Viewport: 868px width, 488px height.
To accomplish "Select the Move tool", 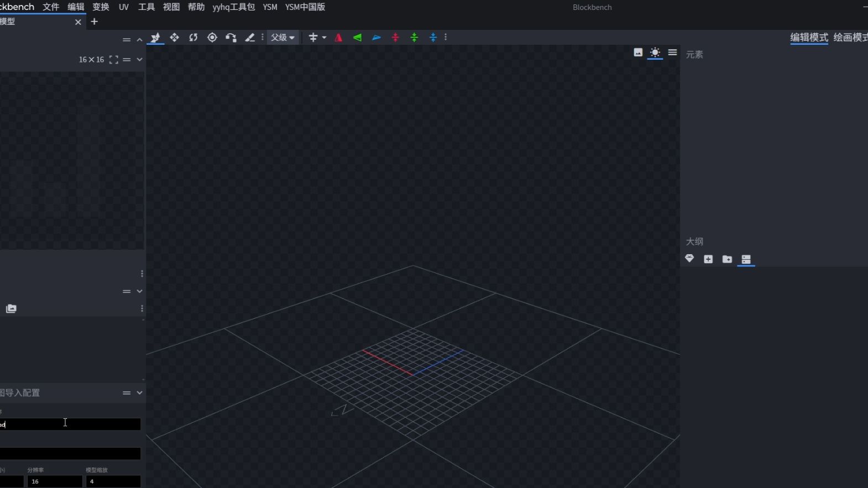I will (x=174, y=38).
